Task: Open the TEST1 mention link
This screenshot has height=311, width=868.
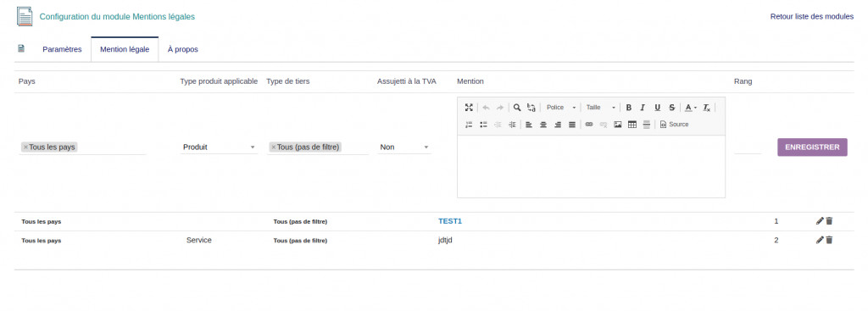Action: pyautogui.click(x=450, y=221)
